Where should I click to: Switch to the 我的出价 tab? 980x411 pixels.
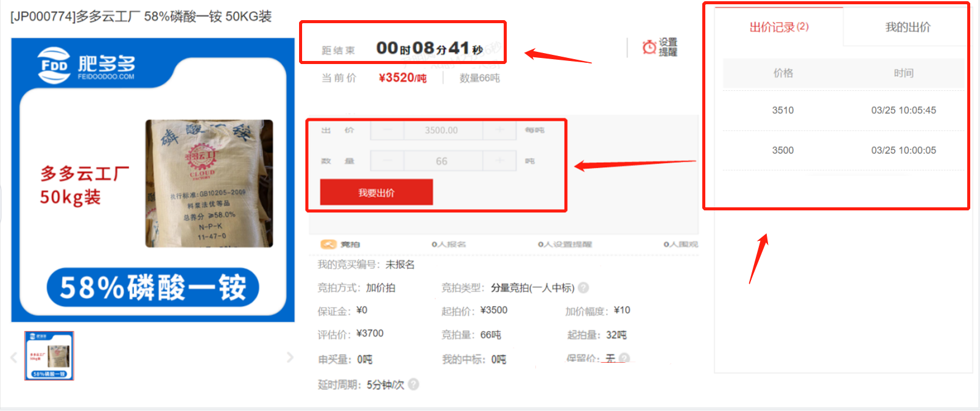(x=908, y=27)
